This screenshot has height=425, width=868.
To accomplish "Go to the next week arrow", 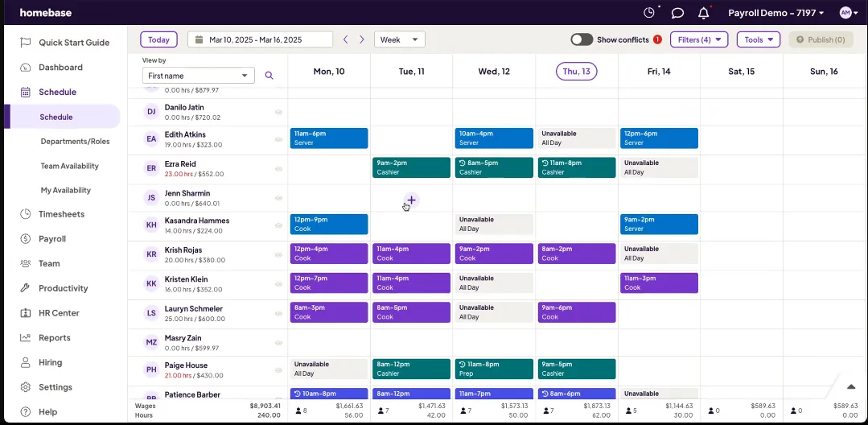I will (362, 39).
